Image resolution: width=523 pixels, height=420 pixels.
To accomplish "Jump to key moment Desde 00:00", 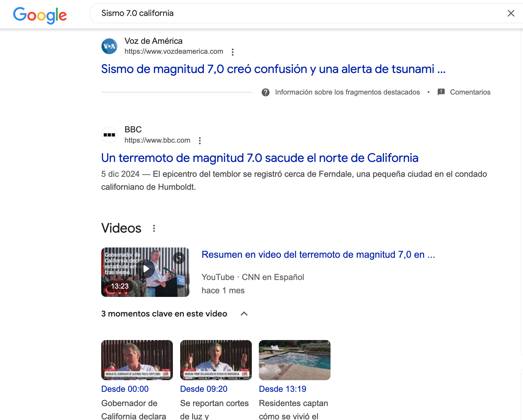I will click(x=125, y=389).
